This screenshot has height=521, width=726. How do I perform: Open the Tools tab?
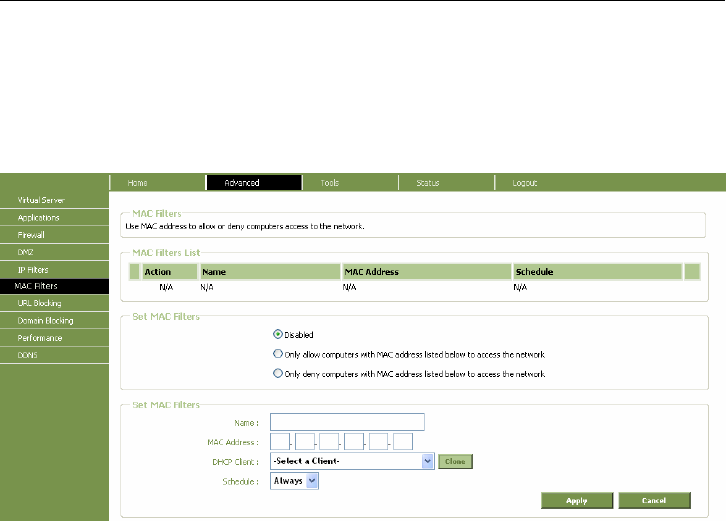[x=330, y=183]
